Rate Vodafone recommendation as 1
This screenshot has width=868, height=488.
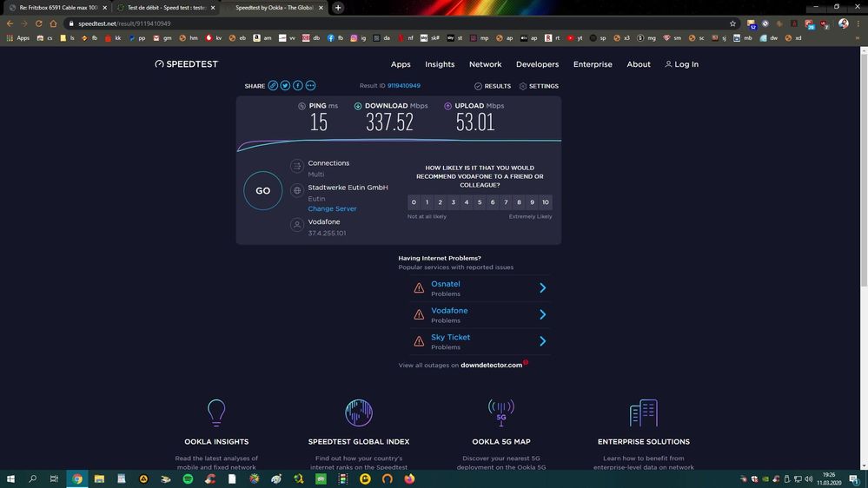(427, 202)
